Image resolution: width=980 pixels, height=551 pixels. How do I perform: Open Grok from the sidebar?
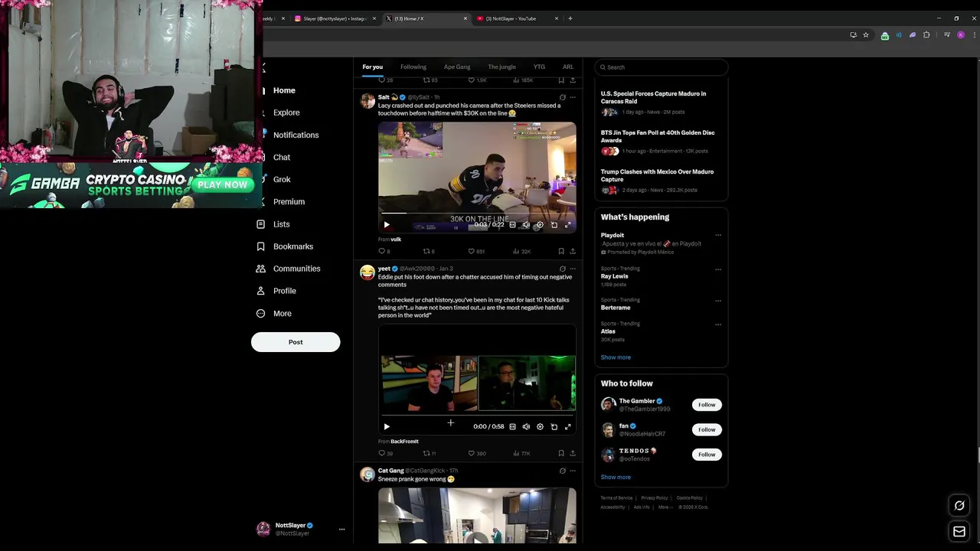point(282,179)
